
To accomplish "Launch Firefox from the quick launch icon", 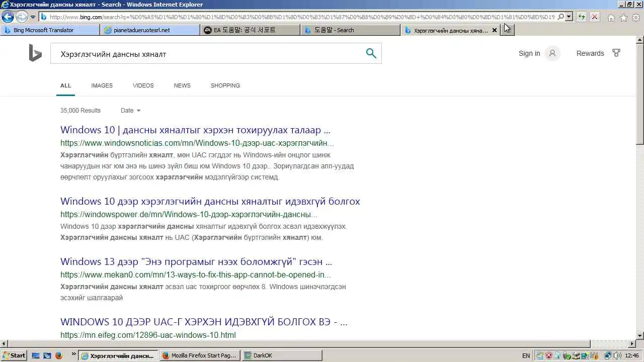I will (x=58, y=355).
